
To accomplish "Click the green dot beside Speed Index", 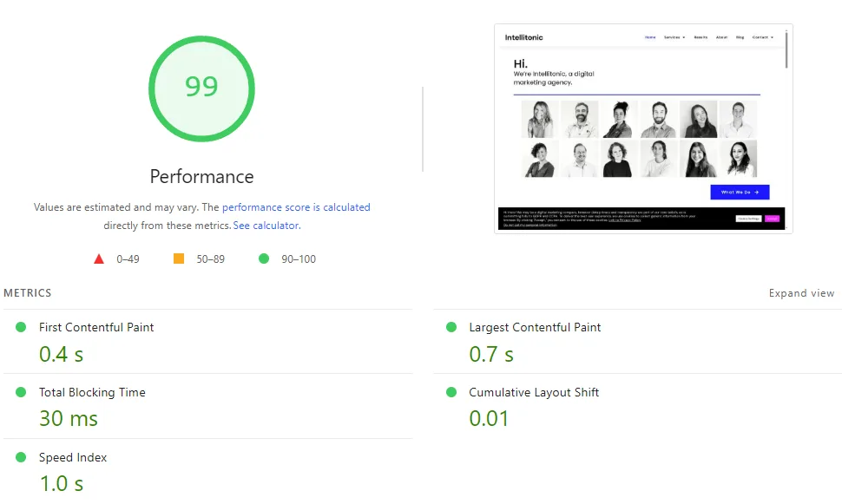I will (21, 457).
